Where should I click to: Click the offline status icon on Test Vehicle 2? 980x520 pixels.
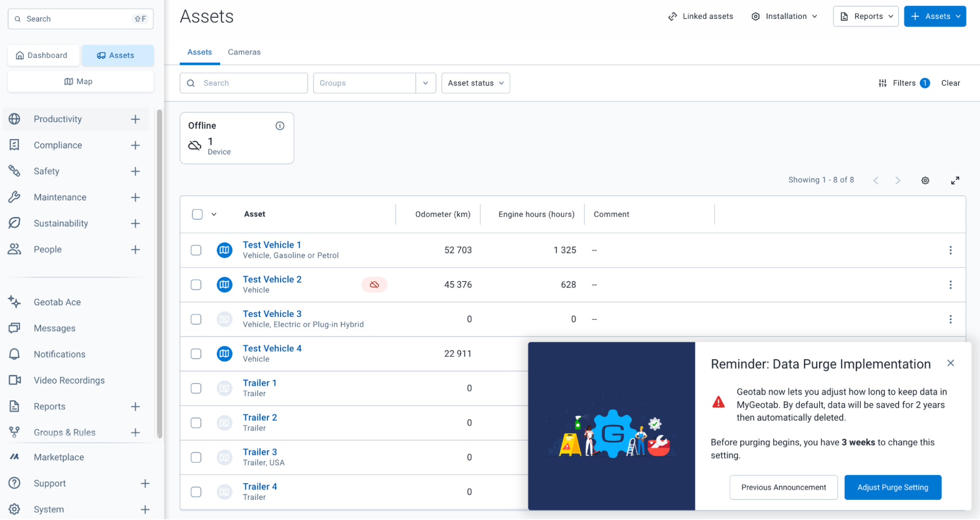(x=375, y=285)
